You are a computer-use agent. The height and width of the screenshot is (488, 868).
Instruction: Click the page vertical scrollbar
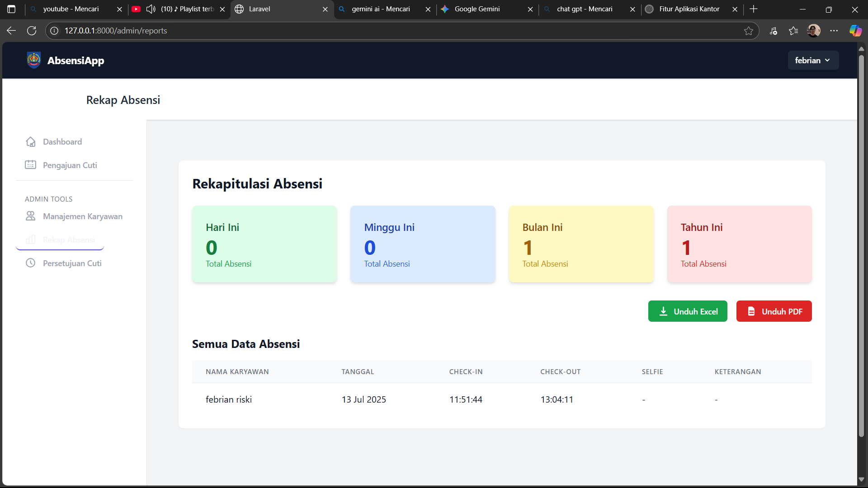click(x=861, y=244)
